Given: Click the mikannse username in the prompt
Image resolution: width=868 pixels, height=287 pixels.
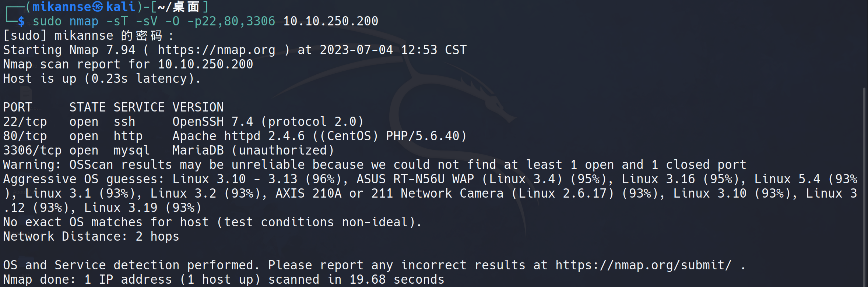Looking at the screenshot, I should [x=62, y=7].
